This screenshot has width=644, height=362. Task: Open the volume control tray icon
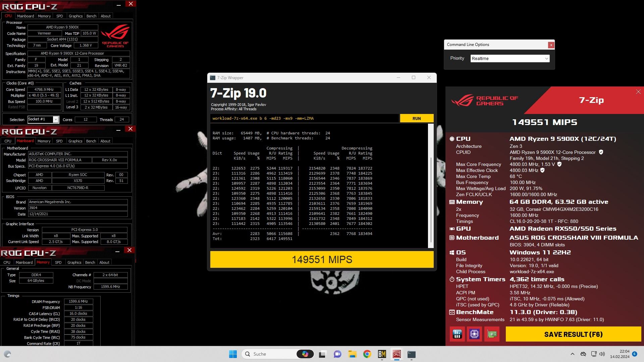[602, 354]
